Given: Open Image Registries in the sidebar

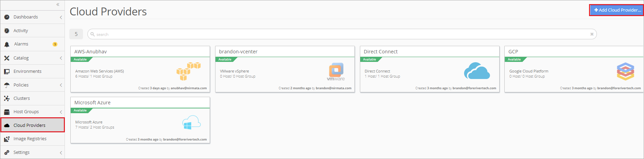Looking at the screenshot, I should [32, 139].
